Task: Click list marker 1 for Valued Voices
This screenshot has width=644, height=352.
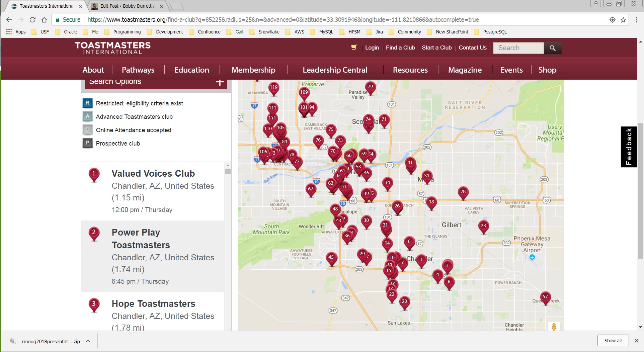Action: [94, 175]
